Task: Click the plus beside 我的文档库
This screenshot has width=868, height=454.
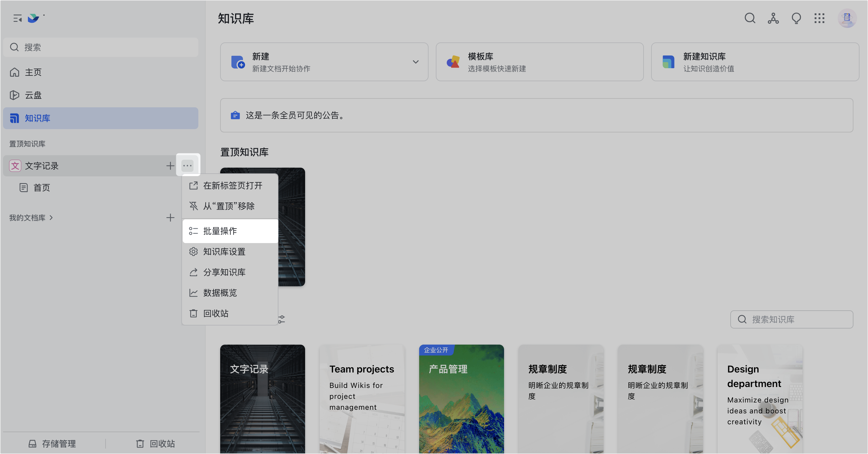Action: click(x=170, y=218)
